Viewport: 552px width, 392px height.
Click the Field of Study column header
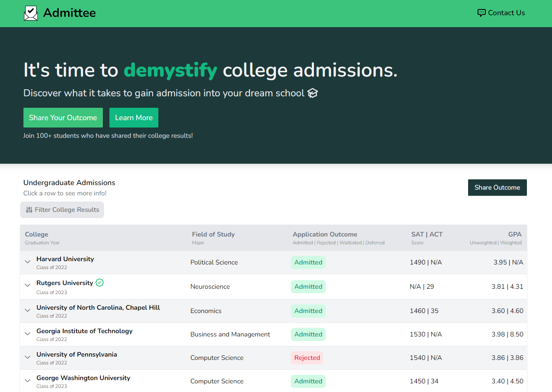point(213,234)
